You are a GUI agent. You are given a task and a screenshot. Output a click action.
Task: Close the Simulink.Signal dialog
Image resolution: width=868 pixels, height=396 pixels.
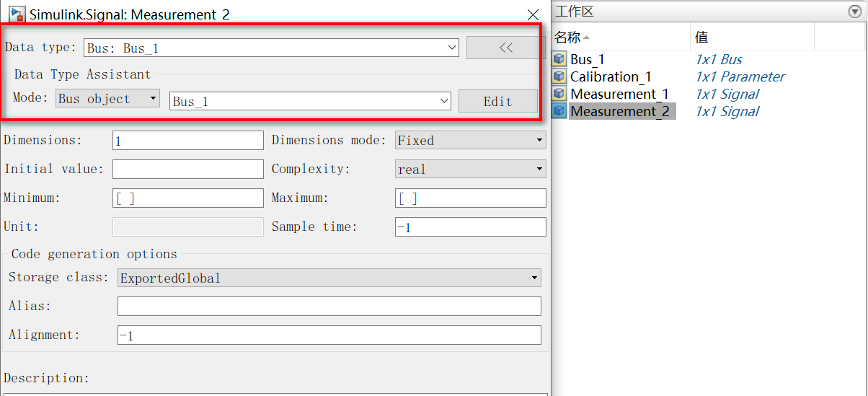pos(533,14)
